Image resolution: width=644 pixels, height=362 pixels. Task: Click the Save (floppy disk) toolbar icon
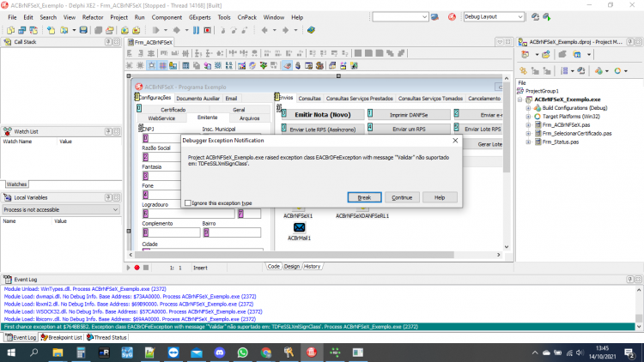pyautogui.click(x=83, y=30)
